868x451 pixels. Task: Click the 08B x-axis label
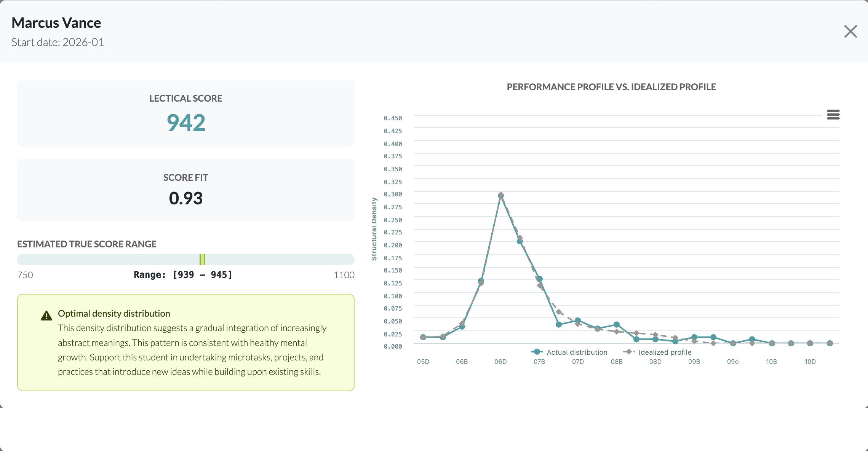click(x=617, y=362)
